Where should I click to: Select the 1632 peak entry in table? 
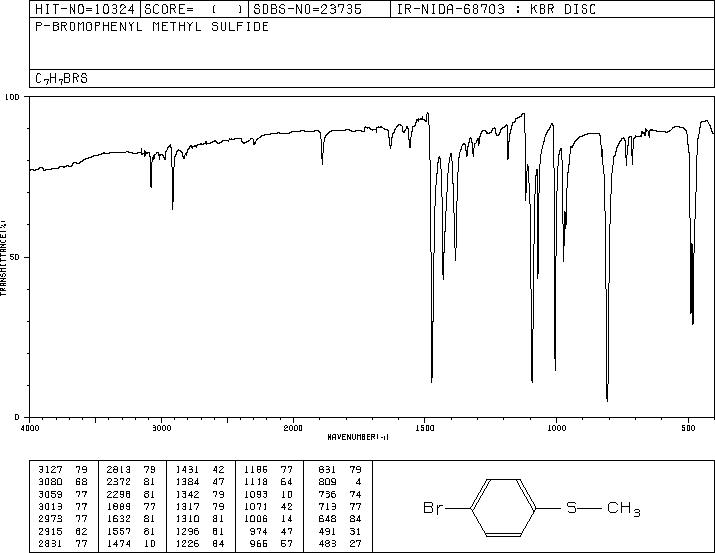[119, 519]
